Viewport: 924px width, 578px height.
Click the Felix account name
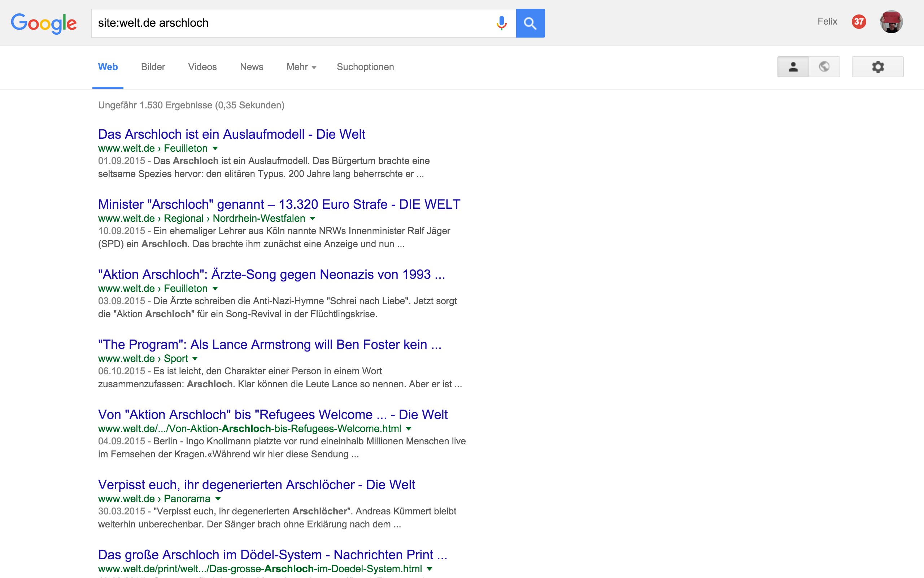(827, 21)
